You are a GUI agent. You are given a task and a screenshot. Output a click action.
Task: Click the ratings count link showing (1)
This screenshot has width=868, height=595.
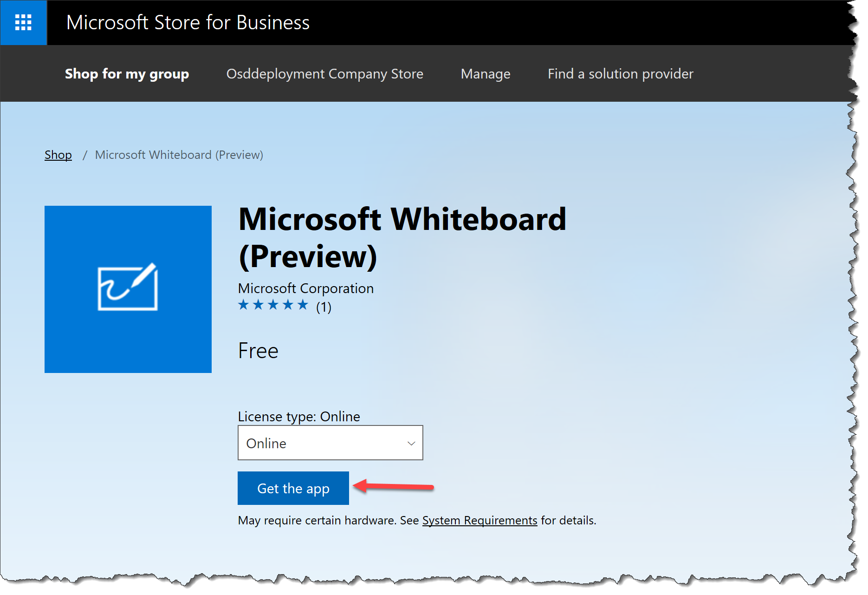coord(323,307)
